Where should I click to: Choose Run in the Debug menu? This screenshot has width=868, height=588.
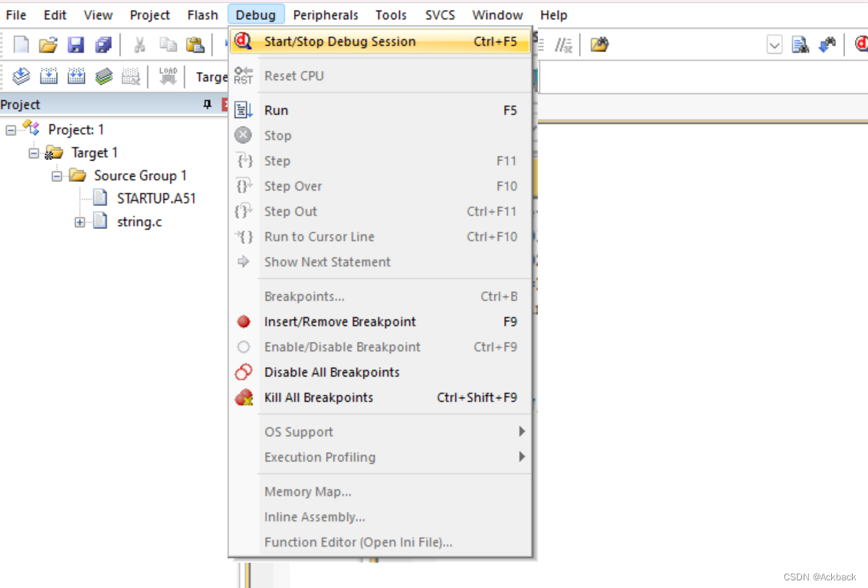coord(380,110)
